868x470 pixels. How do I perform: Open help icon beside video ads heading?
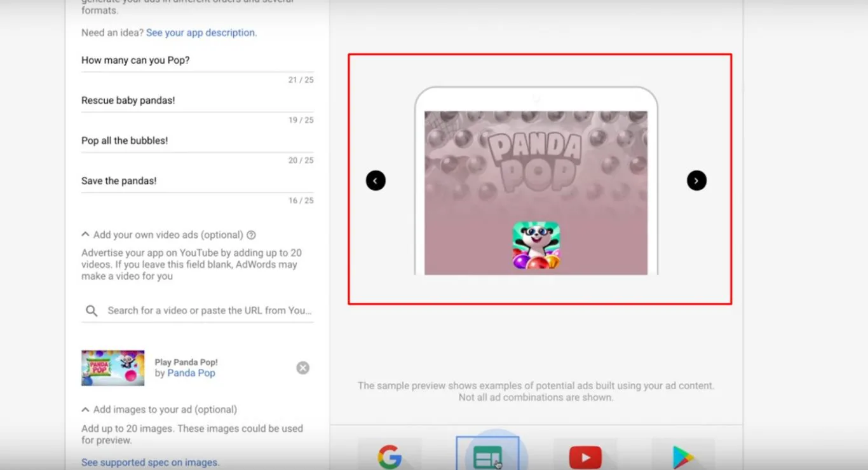(x=251, y=235)
